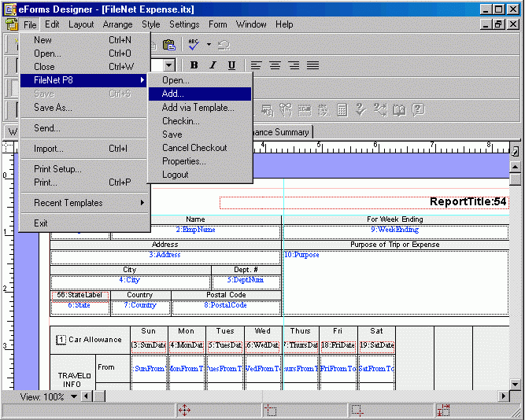The image size is (525, 420).
Task: Select the 10:Purpose field
Action: click(x=396, y=283)
